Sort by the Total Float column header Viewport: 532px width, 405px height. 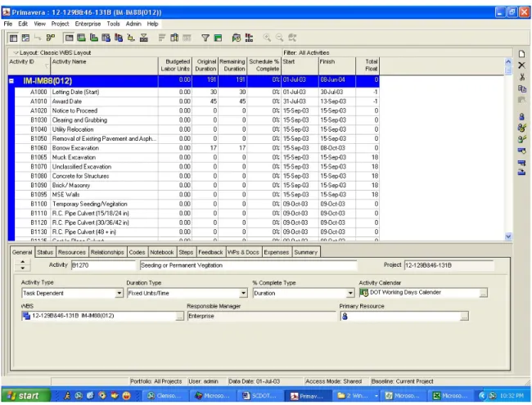pos(367,65)
